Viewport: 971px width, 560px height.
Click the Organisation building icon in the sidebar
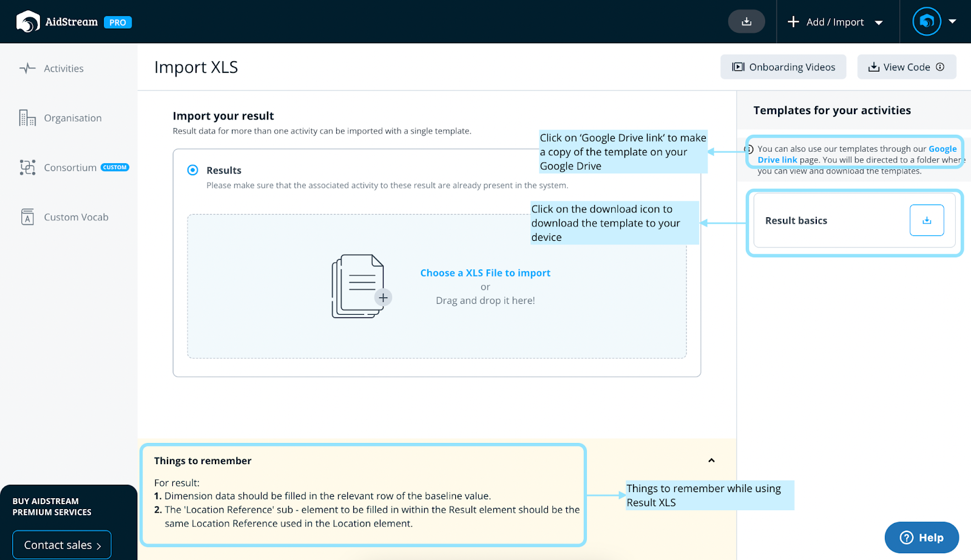[27, 118]
